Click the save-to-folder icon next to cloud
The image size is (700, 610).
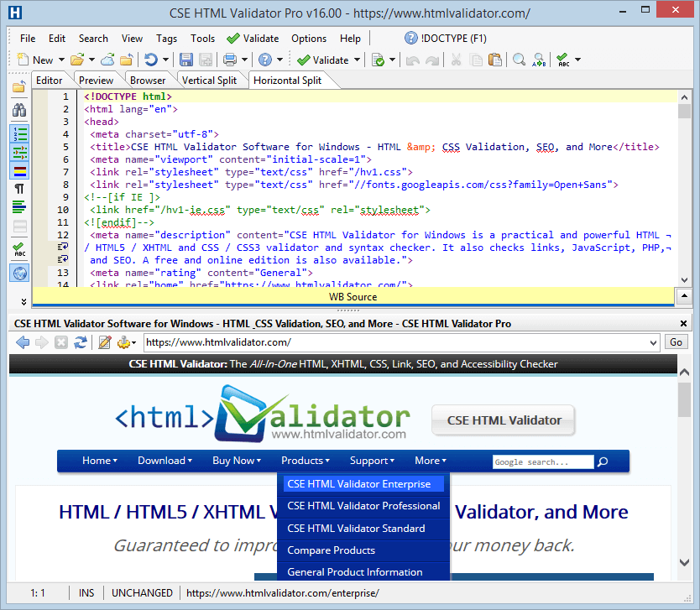(127, 60)
